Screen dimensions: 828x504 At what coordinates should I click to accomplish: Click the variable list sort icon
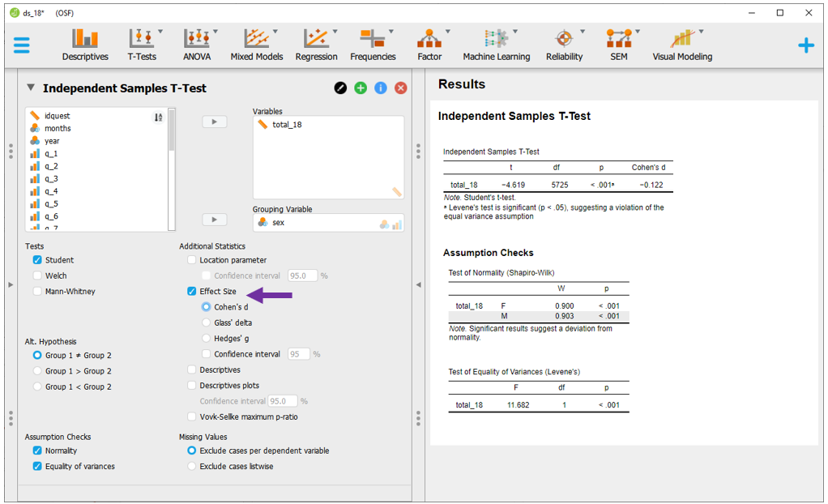(158, 117)
